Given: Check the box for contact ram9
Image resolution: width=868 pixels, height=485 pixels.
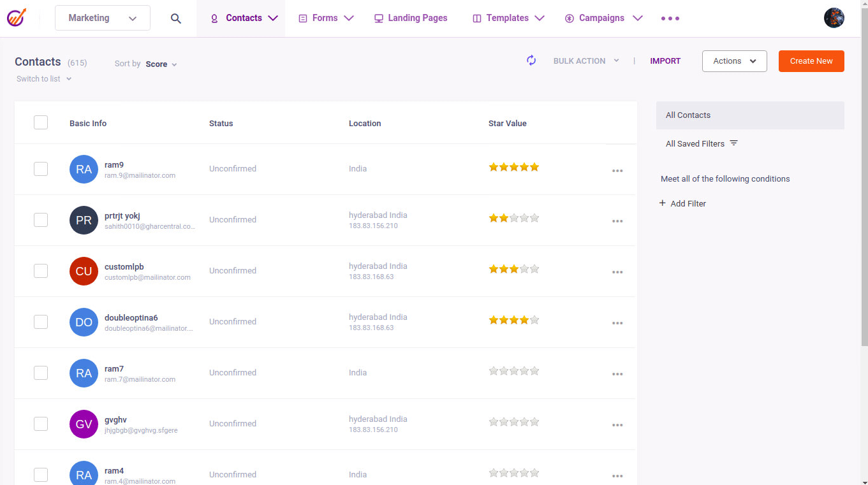Looking at the screenshot, I should pyautogui.click(x=41, y=169).
